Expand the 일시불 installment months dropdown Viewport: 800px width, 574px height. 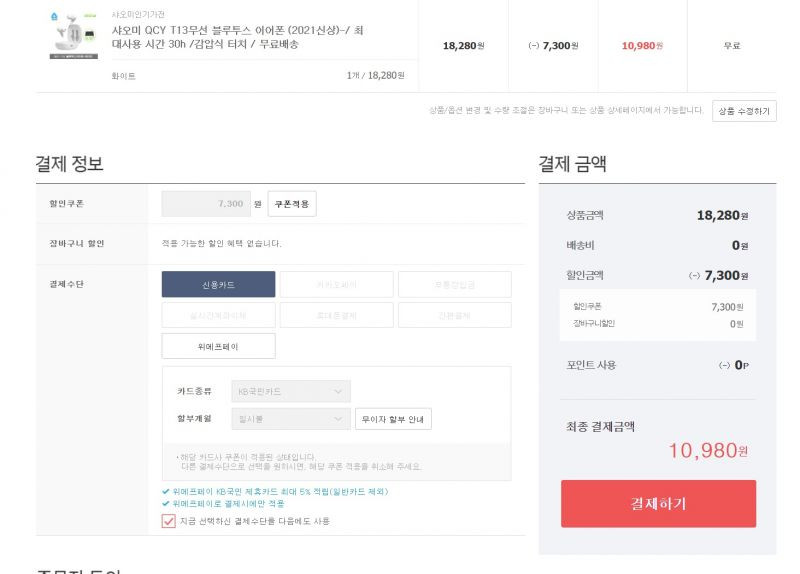click(291, 419)
